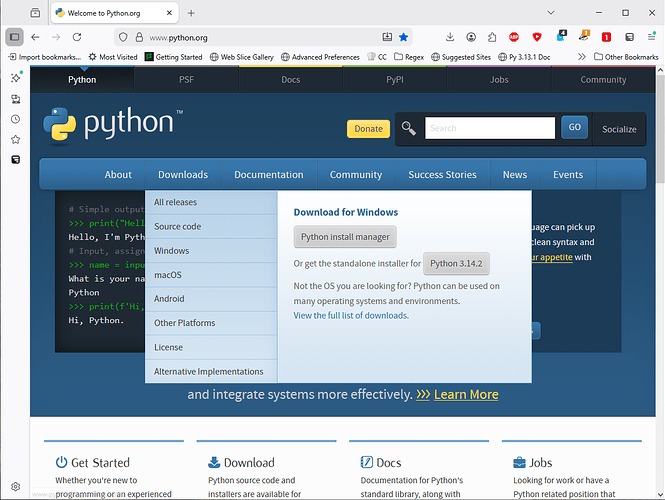The width and height of the screenshot is (665, 500).
Task: Open Most Visited bookmark
Action: 113,57
